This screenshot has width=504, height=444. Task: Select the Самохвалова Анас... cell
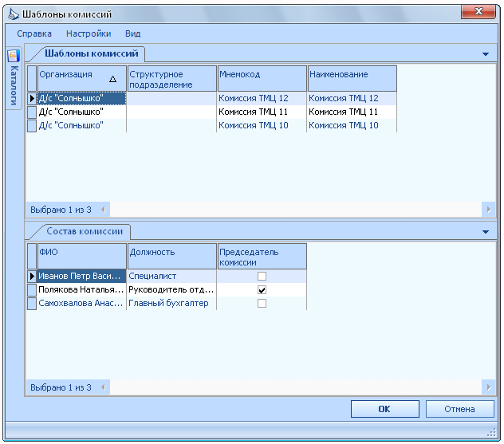81,303
